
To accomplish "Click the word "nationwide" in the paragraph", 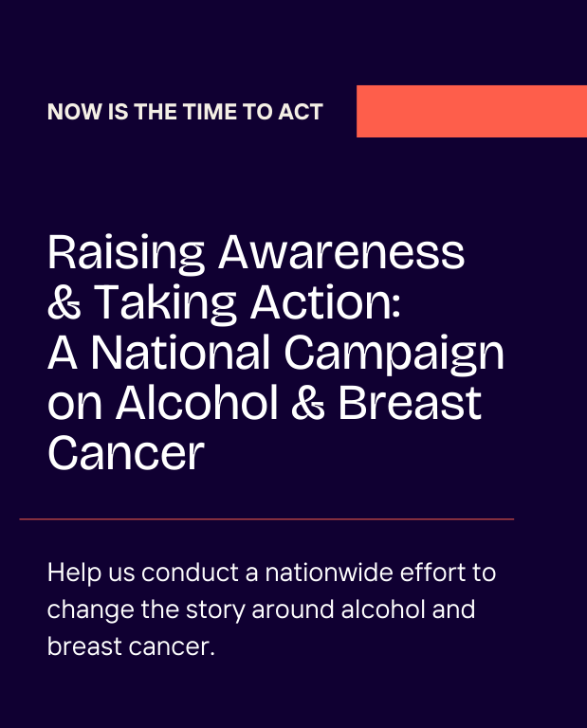I will pos(329,573).
